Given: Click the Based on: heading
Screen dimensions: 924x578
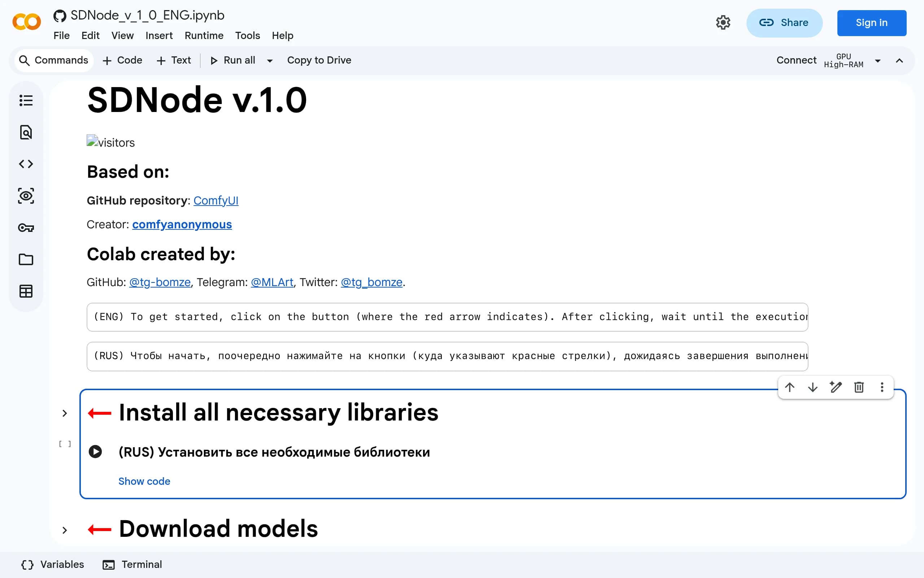Looking at the screenshot, I should (x=128, y=172).
